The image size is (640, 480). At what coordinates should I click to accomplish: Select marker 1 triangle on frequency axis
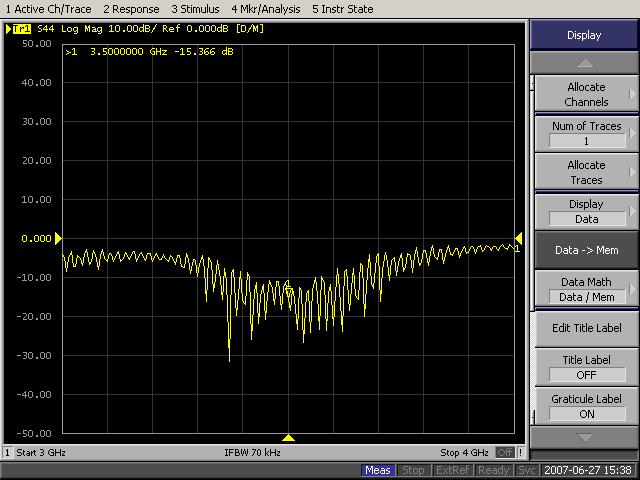pyautogui.click(x=288, y=438)
